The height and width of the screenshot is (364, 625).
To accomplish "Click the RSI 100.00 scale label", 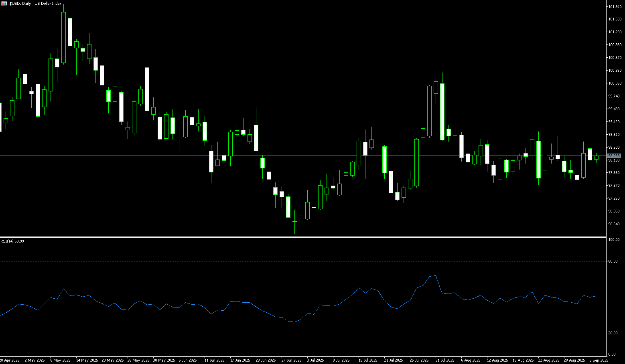I will [x=614, y=240].
